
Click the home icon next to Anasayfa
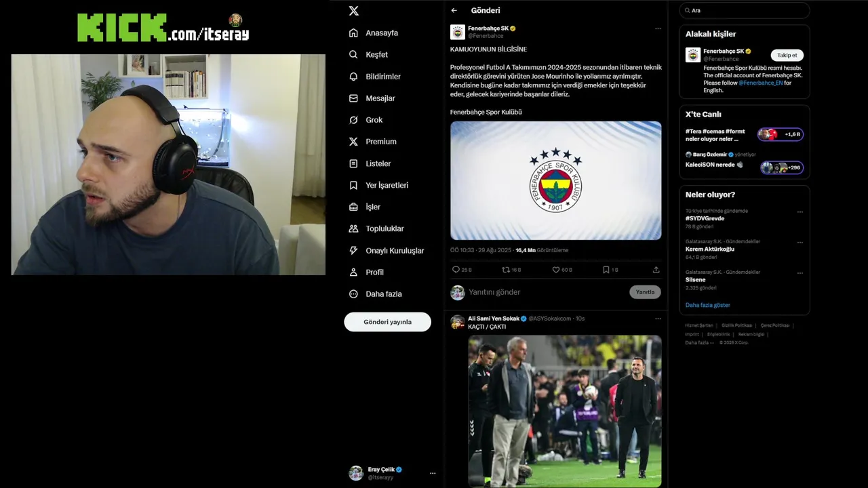click(353, 33)
